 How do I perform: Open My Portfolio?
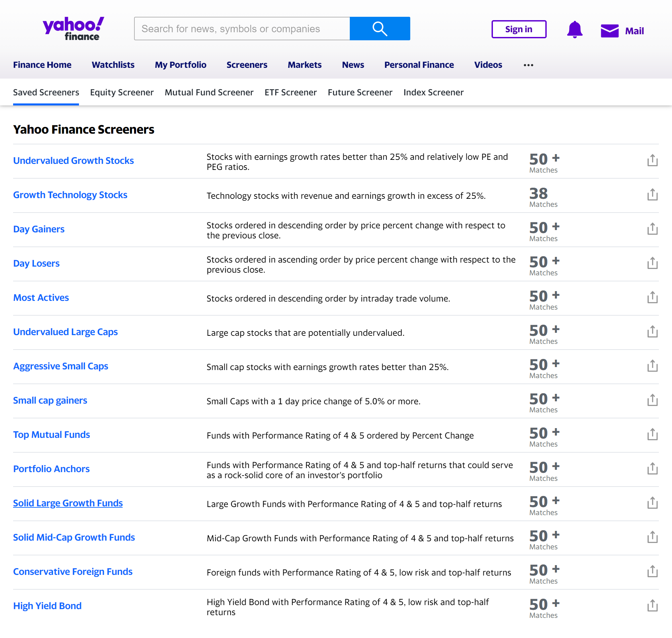coord(180,65)
